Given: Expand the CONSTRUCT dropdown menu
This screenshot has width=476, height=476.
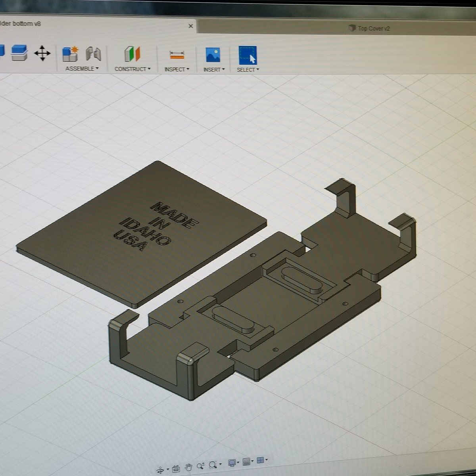Looking at the screenshot, I should 132,69.
